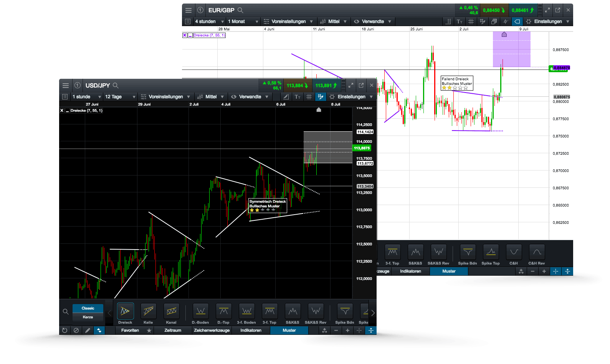Click the refresh icon in USD/JPY footer
Viewport: 610px width, 364px height.
[64, 330]
